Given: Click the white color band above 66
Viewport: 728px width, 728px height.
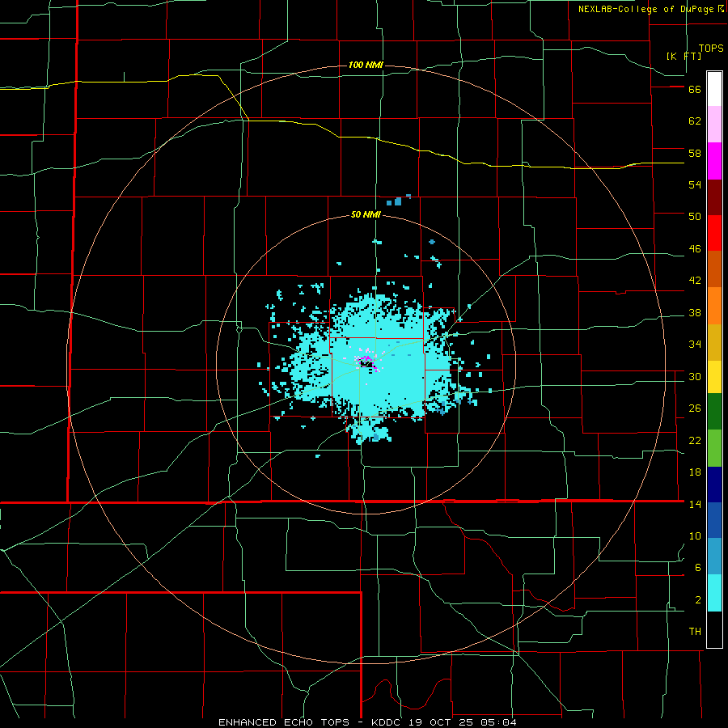Looking at the screenshot, I should point(714,89).
